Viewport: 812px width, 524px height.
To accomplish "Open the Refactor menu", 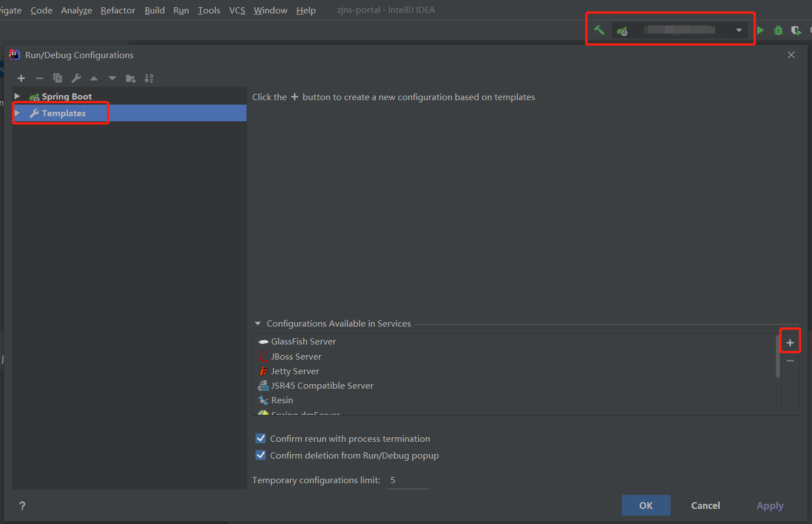I will coord(118,10).
